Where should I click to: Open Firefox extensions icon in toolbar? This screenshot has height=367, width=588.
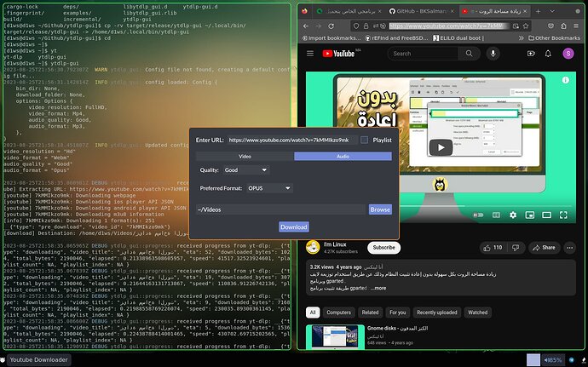coord(563,26)
